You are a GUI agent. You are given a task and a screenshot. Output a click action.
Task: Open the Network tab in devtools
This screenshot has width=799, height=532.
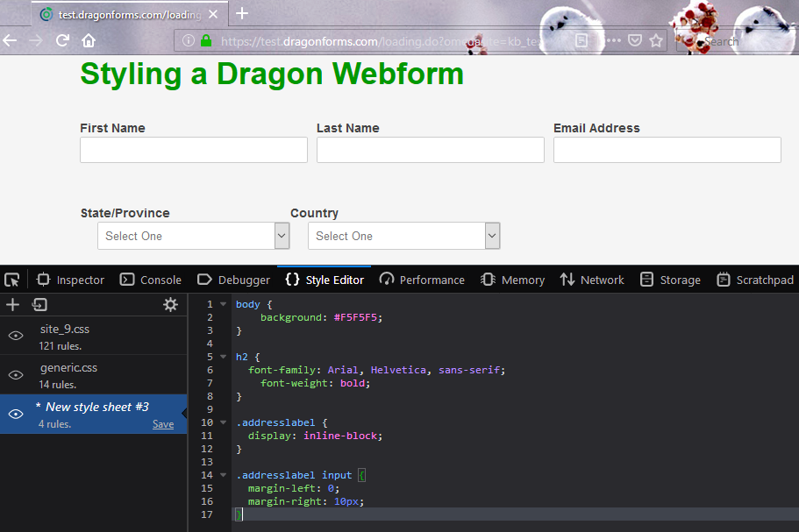tap(592, 280)
